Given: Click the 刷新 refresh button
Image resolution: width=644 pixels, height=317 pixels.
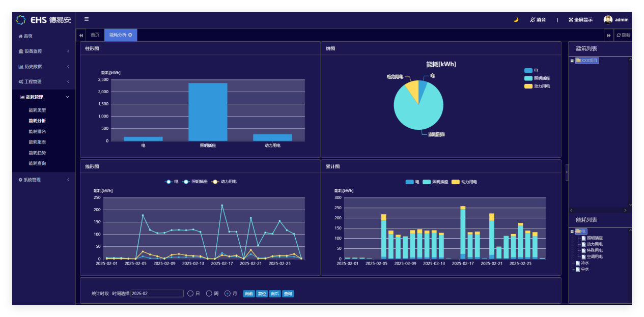Looking at the screenshot, I should pyautogui.click(x=623, y=35).
